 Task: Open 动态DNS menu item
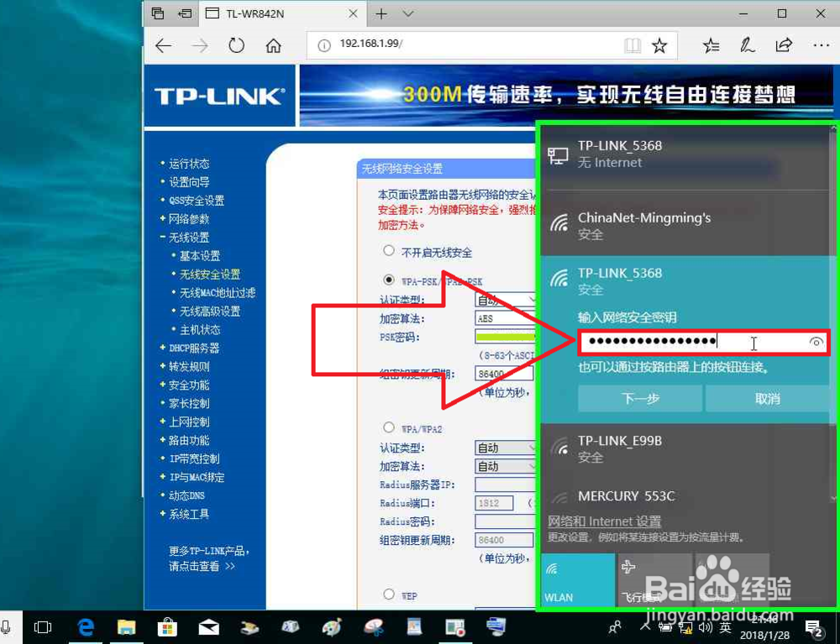(x=187, y=495)
